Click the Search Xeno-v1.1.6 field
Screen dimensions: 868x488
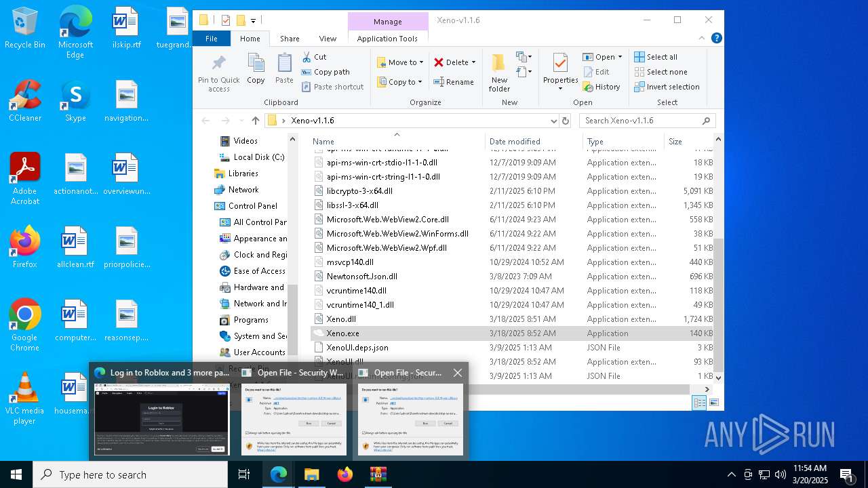[x=648, y=121]
